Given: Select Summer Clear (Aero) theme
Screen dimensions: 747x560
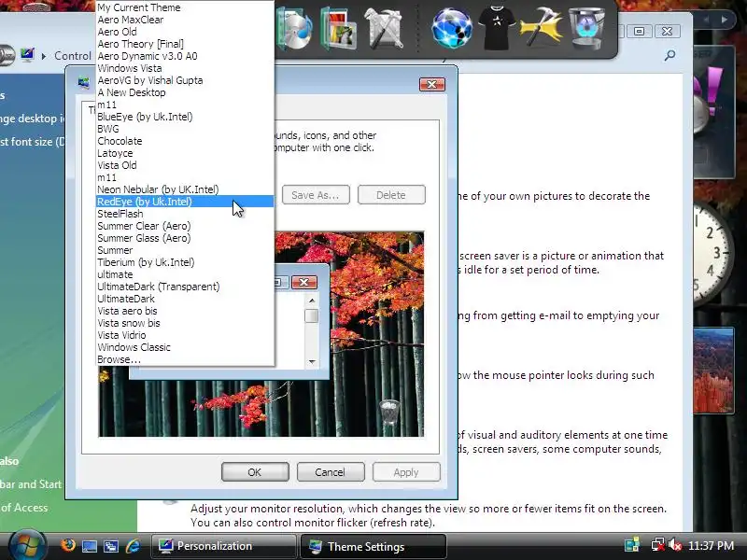Looking at the screenshot, I should (x=185, y=226).
